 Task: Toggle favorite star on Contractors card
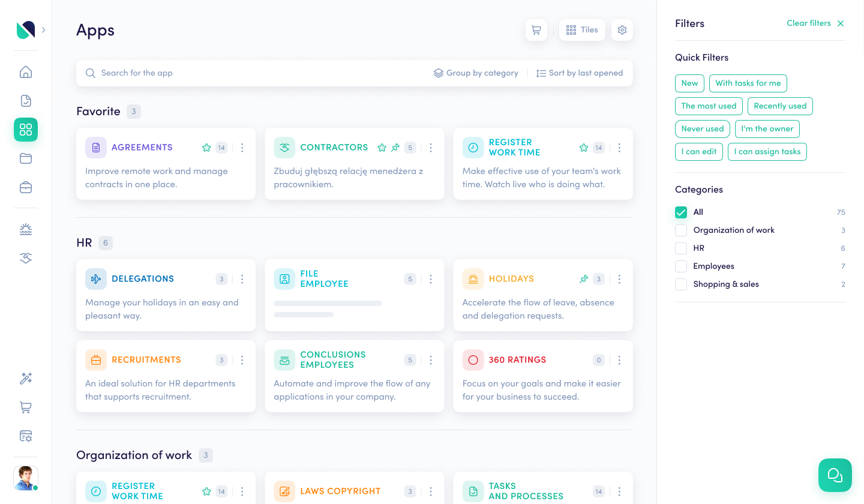(382, 148)
